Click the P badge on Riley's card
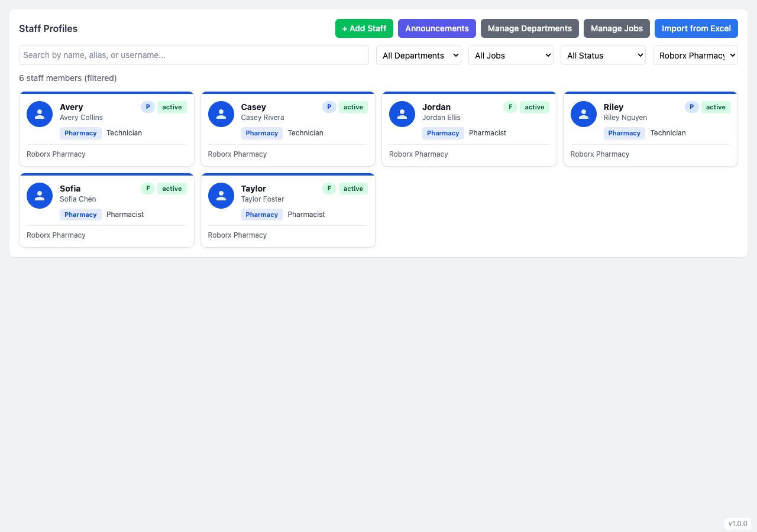Screen dimensions: 757x532 click(x=692, y=107)
